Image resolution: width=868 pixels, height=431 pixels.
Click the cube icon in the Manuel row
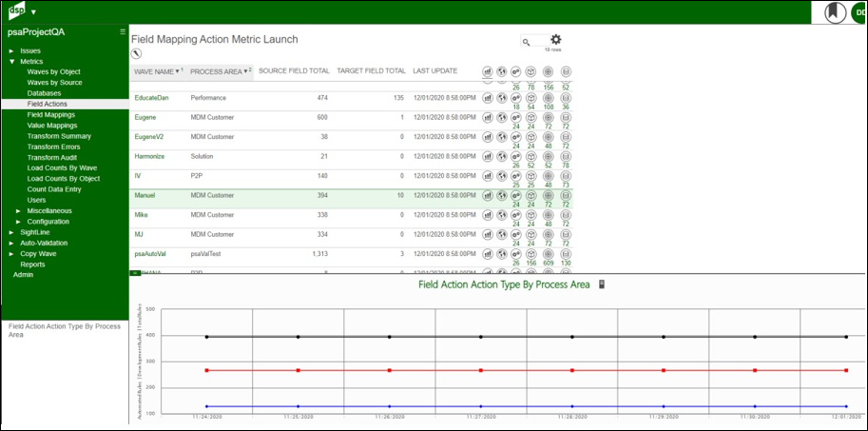530,196
